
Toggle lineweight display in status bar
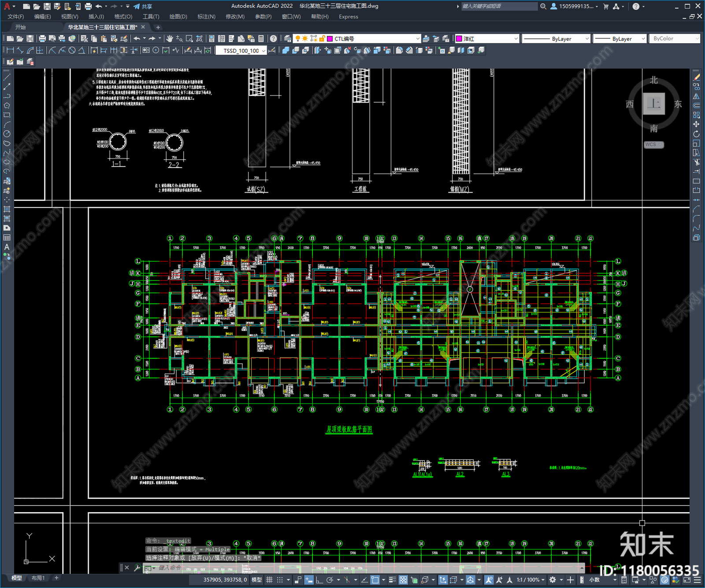(x=392, y=580)
